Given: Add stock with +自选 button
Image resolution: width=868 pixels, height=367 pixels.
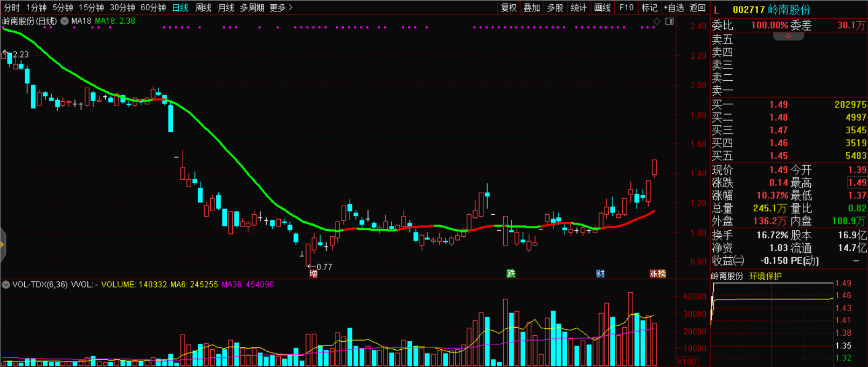Looking at the screenshot, I should 673,8.
